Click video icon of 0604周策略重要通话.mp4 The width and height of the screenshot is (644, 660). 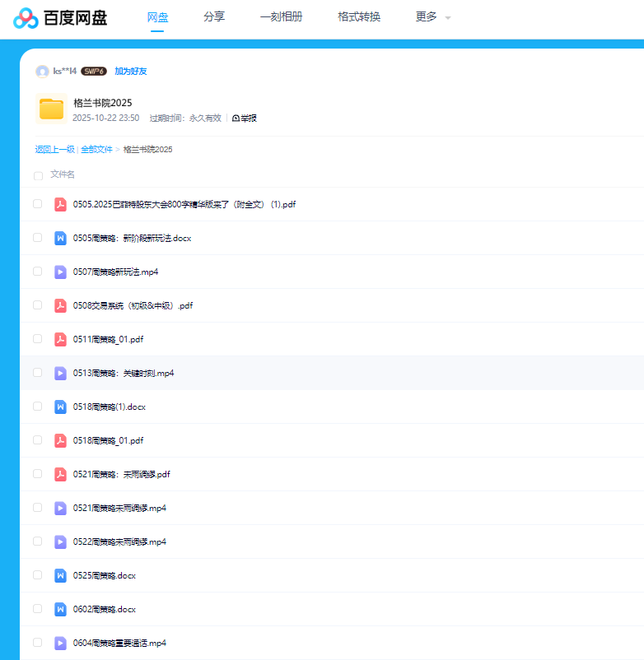pos(60,643)
